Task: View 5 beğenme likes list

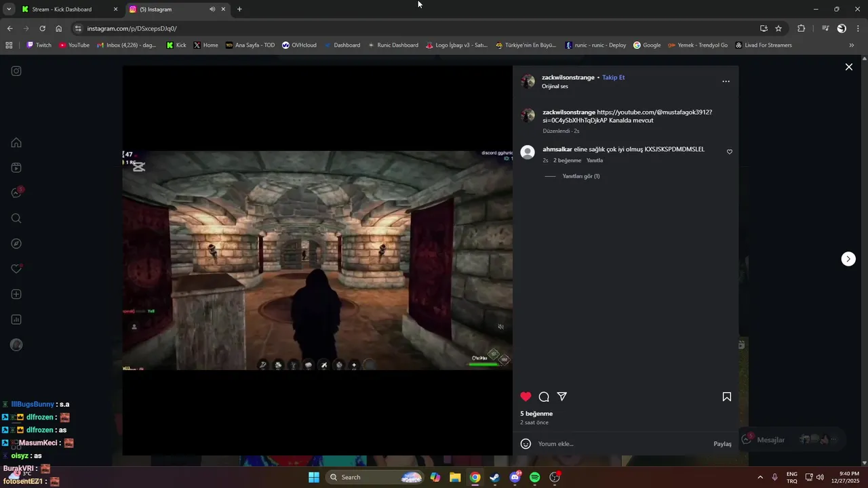Action: pos(536,413)
